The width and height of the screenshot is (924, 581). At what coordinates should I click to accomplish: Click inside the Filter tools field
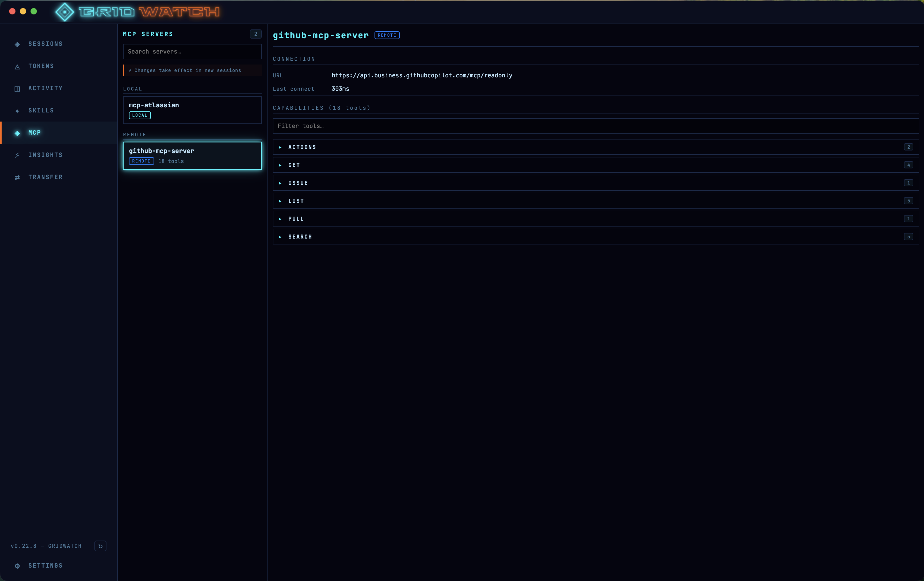tap(422, 126)
